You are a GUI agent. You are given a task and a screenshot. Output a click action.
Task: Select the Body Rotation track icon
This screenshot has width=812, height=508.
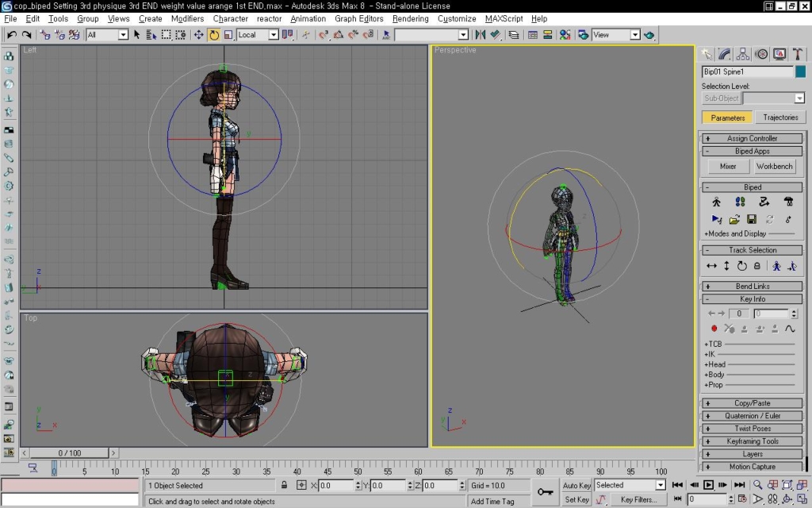[741, 266]
